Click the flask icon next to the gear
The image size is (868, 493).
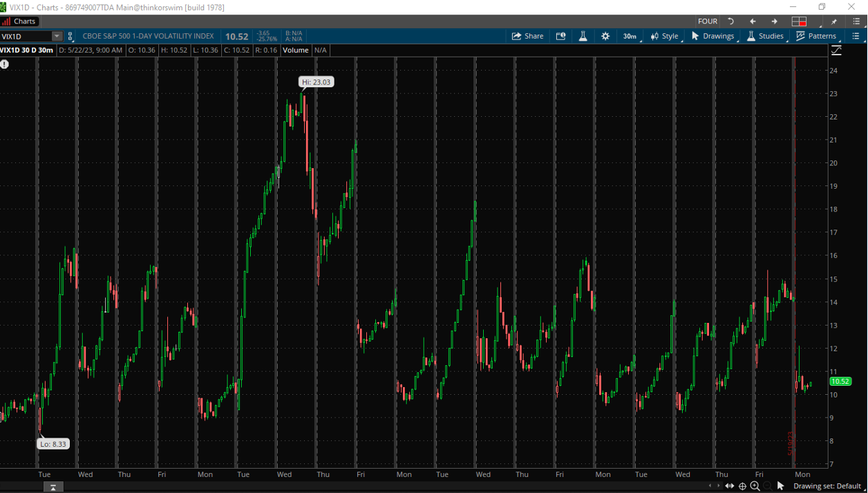pyautogui.click(x=583, y=36)
